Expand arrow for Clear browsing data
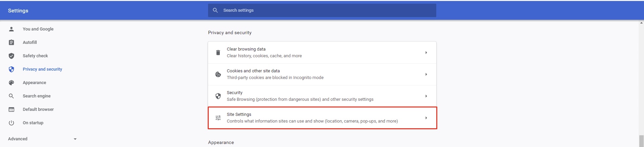Screen dimensions: 644x147 (x=426, y=53)
